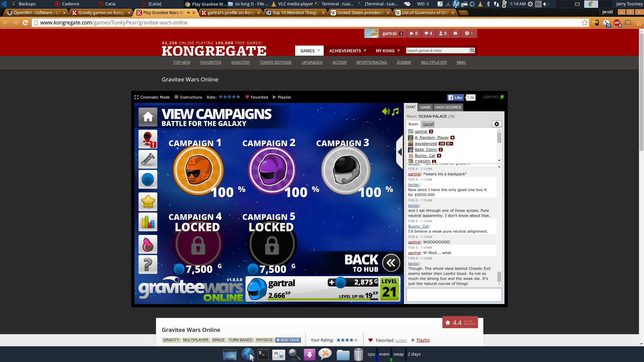Go to MULTIPLAYER category
Viewport: 644px width, 362px height.
coord(434,62)
